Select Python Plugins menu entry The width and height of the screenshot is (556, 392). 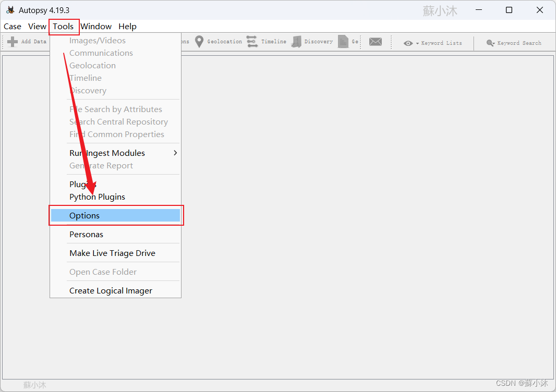click(116, 197)
